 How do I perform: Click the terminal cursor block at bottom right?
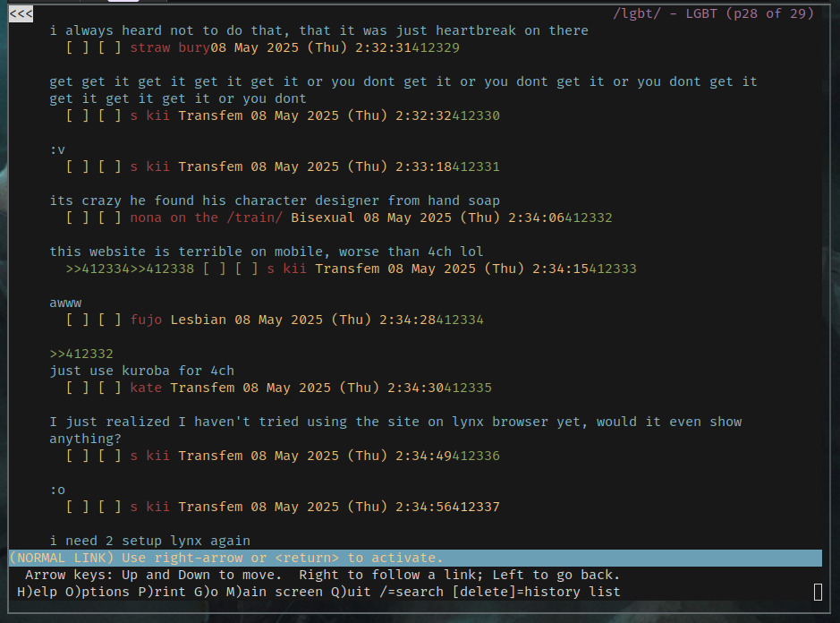(818, 593)
